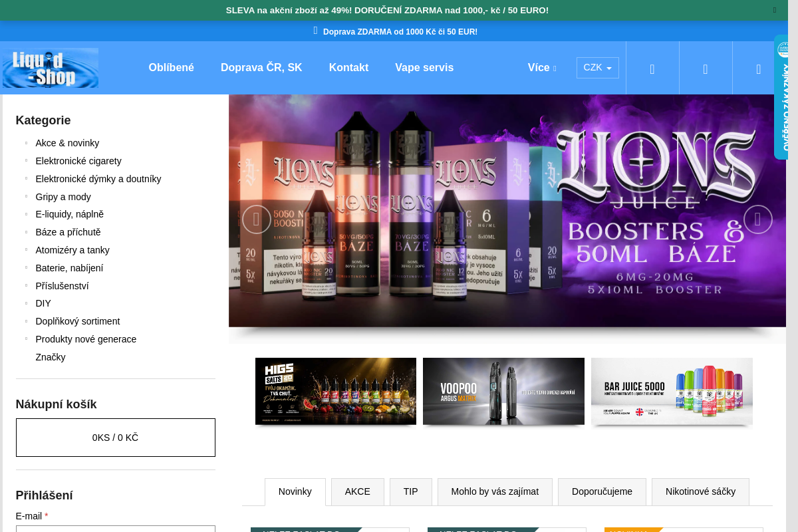Select the Novinky tab

pos(295,492)
